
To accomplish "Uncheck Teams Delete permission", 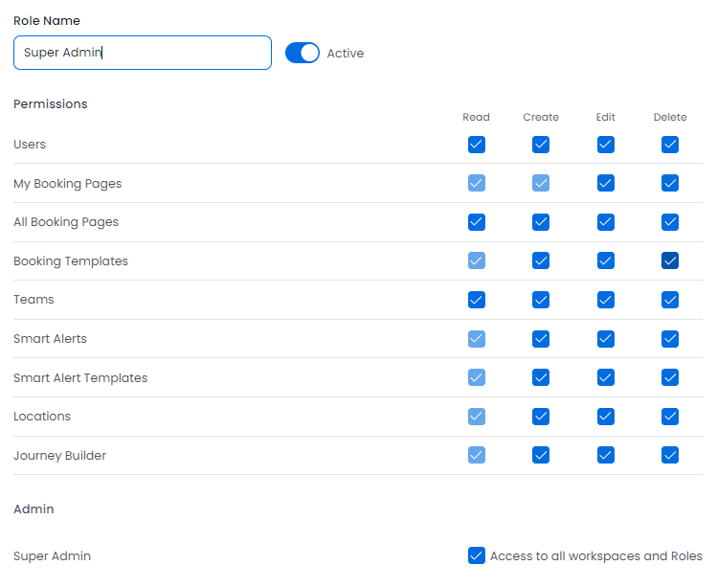I will (x=670, y=300).
